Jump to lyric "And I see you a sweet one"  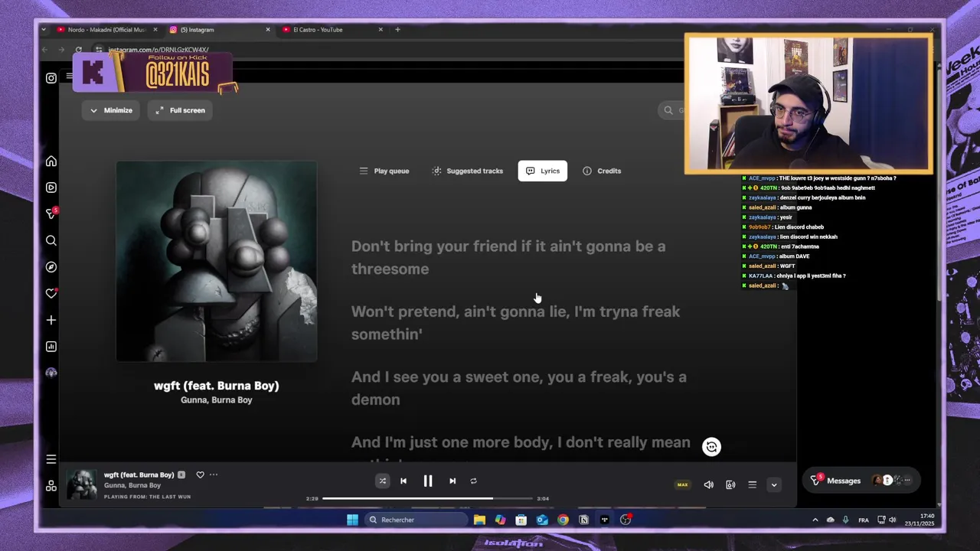pyautogui.click(x=519, y=388)
